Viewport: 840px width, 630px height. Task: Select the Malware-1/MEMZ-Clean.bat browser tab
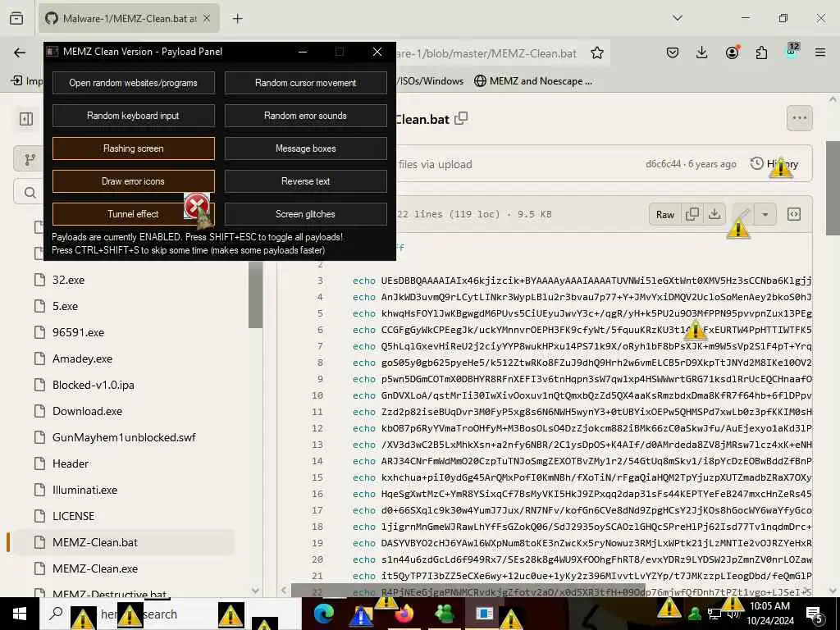click(129, 19)
